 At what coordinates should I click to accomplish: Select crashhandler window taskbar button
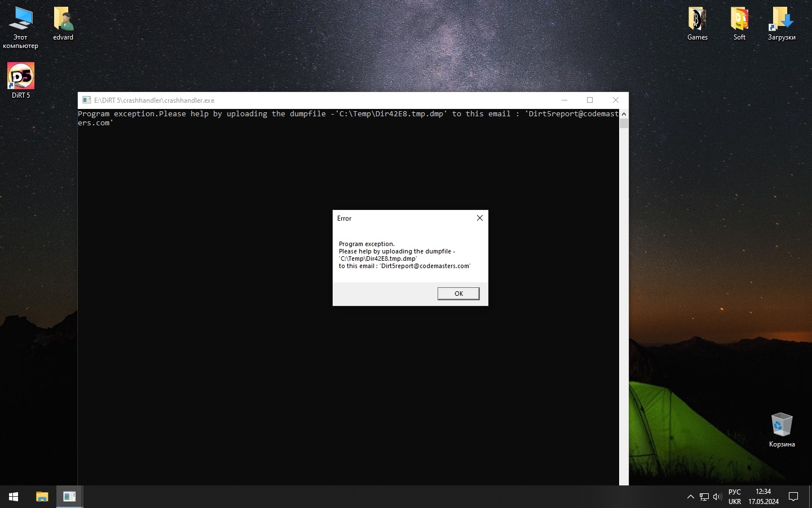click(x=69, y=497)
